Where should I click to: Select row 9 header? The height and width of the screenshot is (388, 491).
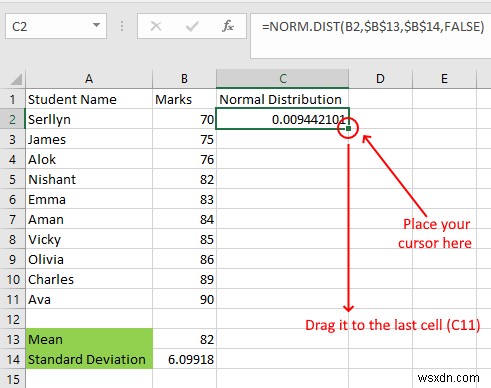coord(13,259)
